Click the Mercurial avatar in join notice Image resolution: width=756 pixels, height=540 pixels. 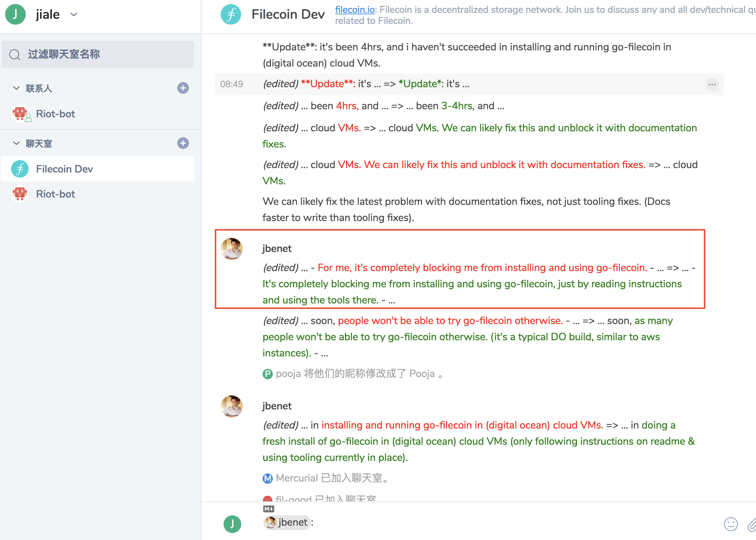coord(267,479)
